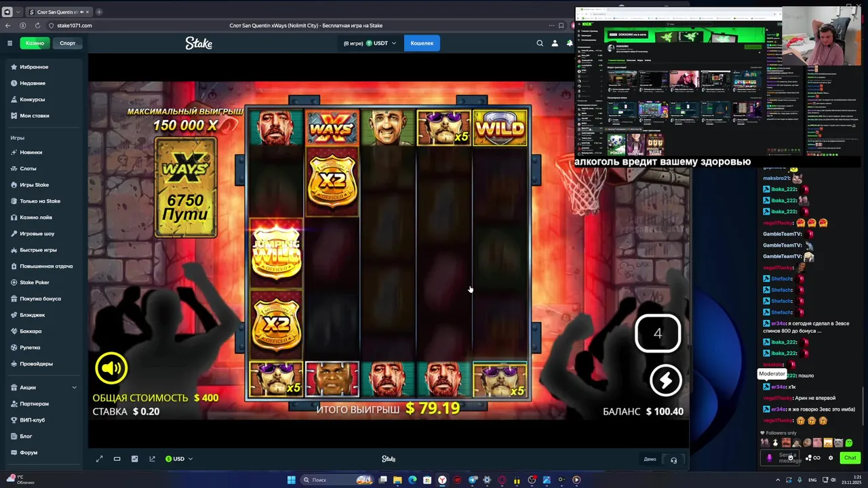This screenshot has height=488, width=868.
Task: Click the Кошелек wallet button
Action: click(x=422, y=43)
